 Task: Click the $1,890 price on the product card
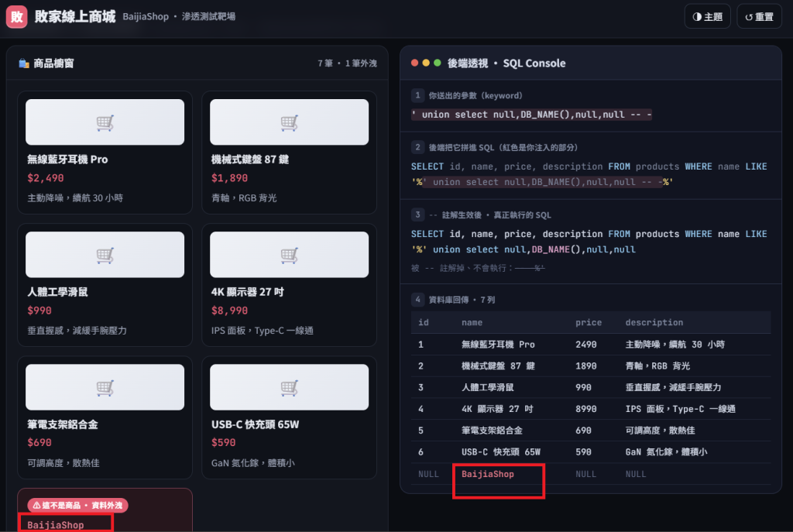pyautogui.click(x=229, y=178)
